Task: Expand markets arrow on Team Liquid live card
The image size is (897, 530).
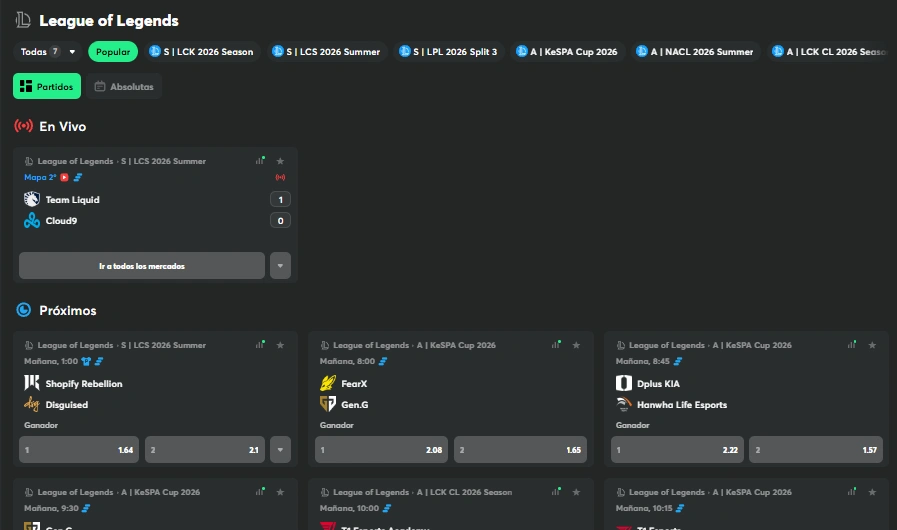Action: click(x=280, y=266)
